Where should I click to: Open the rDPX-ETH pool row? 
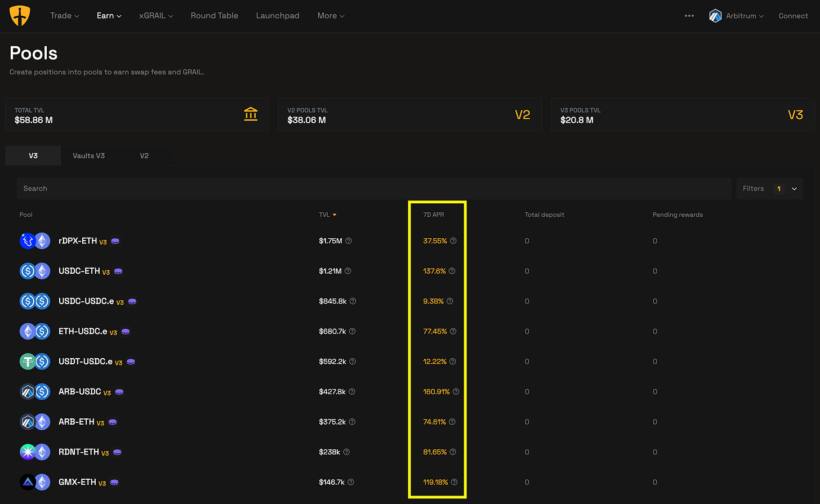click(x=409, y=241)
